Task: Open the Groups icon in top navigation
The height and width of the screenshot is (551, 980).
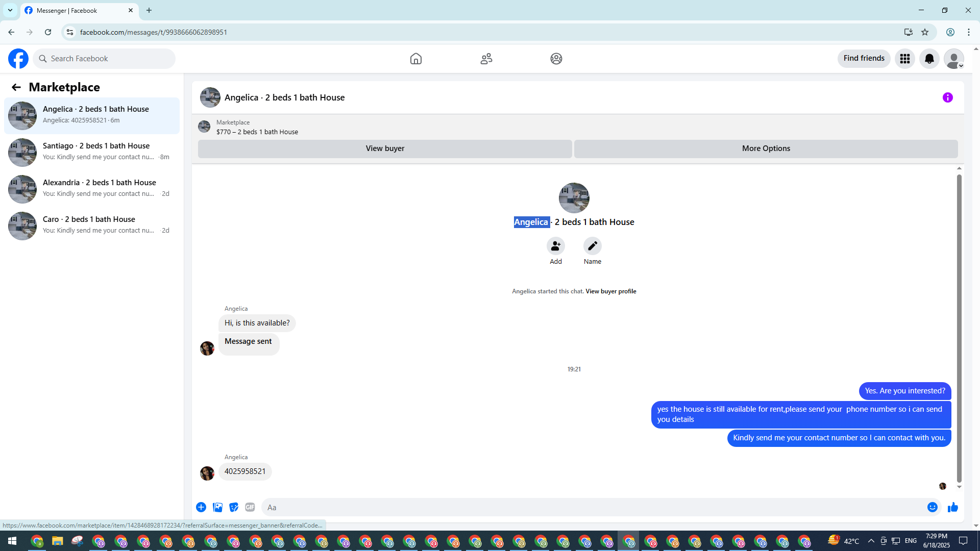Action: pos(556,59)
